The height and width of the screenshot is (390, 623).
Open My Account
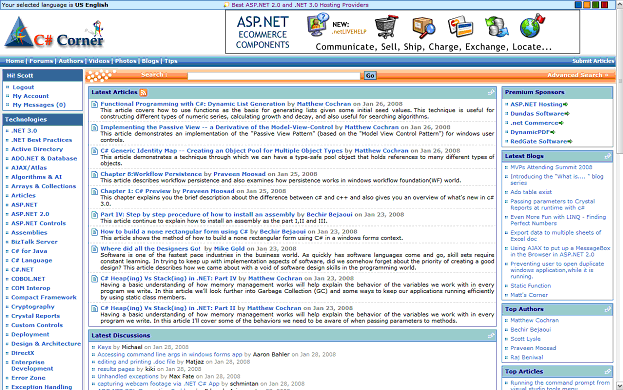[x=31, y=96]
